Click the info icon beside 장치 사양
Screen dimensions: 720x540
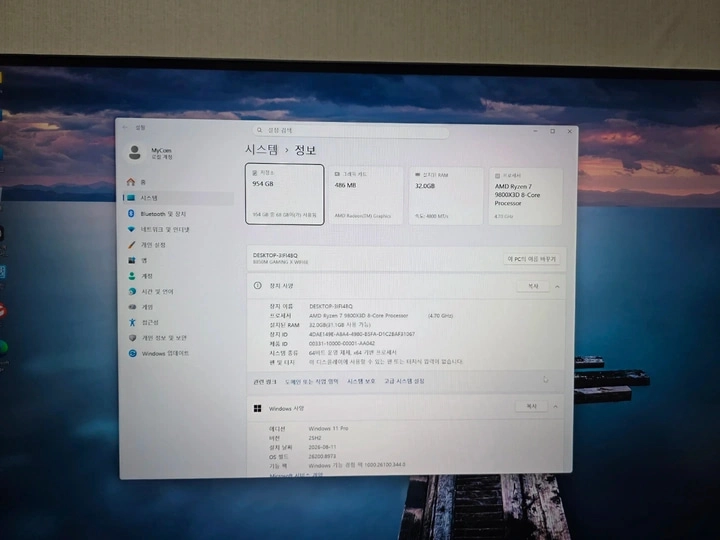(258, 286)
